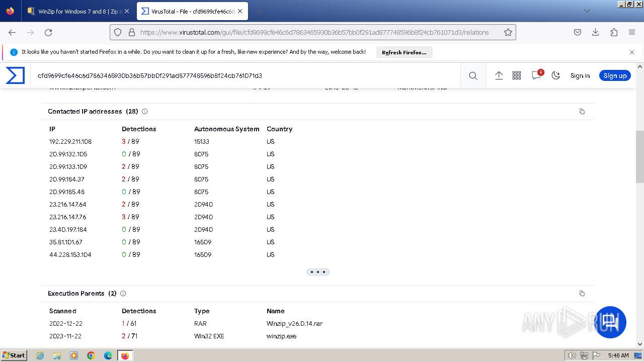
Task: Show info for Execution Parents
Action: click(123, 294)
